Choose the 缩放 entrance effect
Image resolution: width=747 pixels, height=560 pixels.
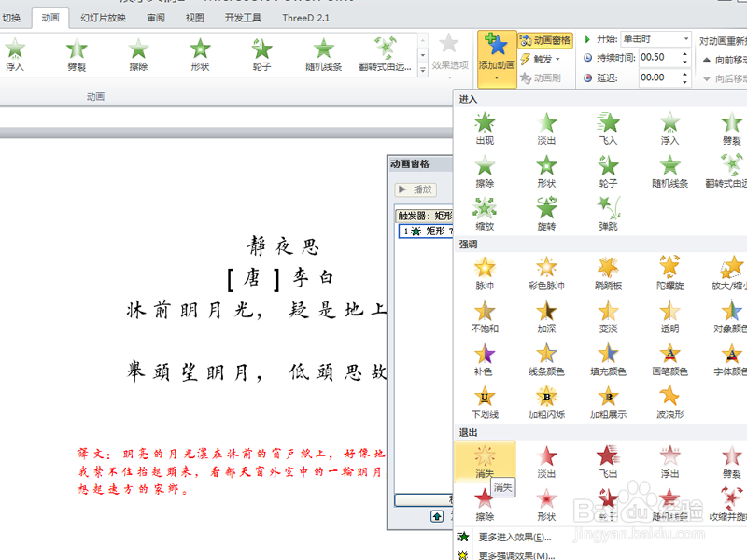pyautogui.click(x=485, y=214)
